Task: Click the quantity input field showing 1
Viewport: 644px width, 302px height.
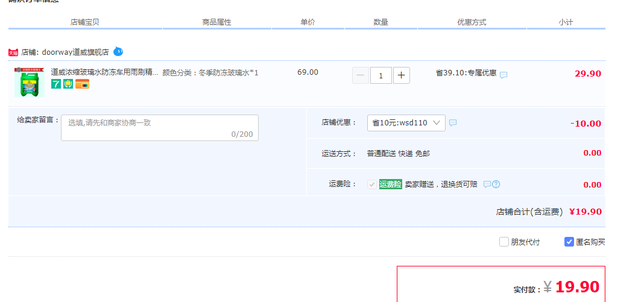Action: [380, 75]
